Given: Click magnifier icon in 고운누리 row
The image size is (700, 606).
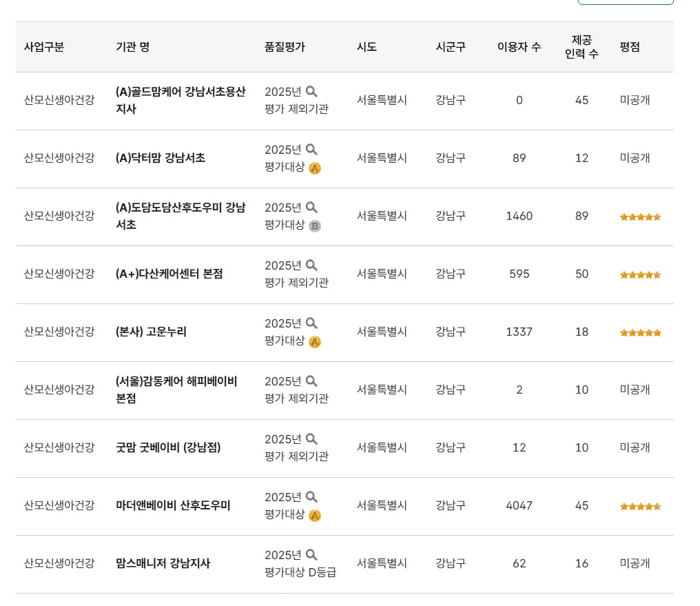Looking at the screenshot, I should tap(311, 323).
